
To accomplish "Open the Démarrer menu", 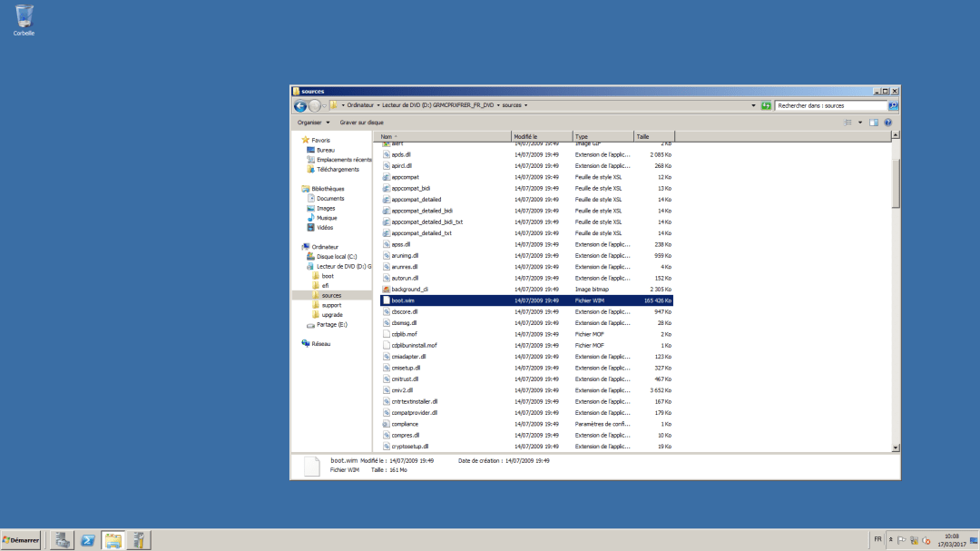I will point(20,539).
